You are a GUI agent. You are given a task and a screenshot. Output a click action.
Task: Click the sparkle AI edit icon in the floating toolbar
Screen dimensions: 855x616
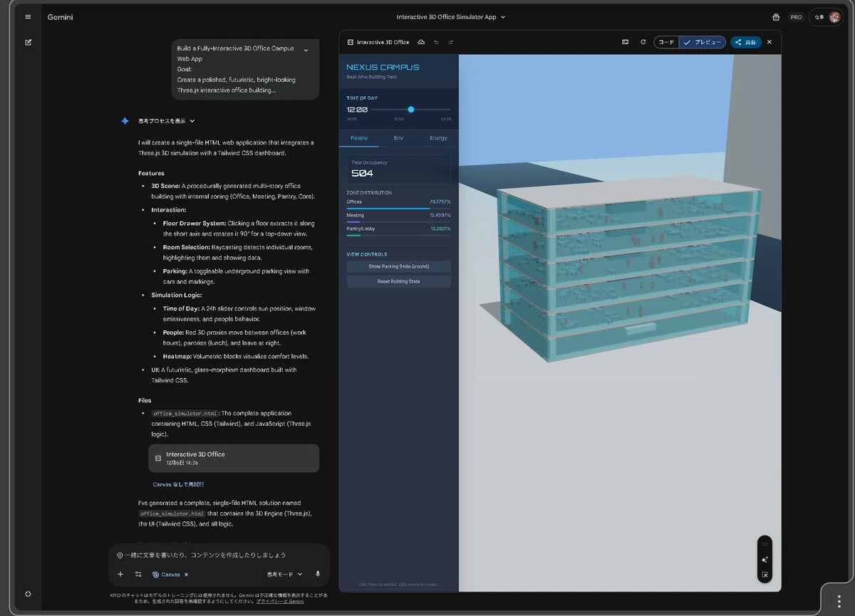[x=765, y=560]
